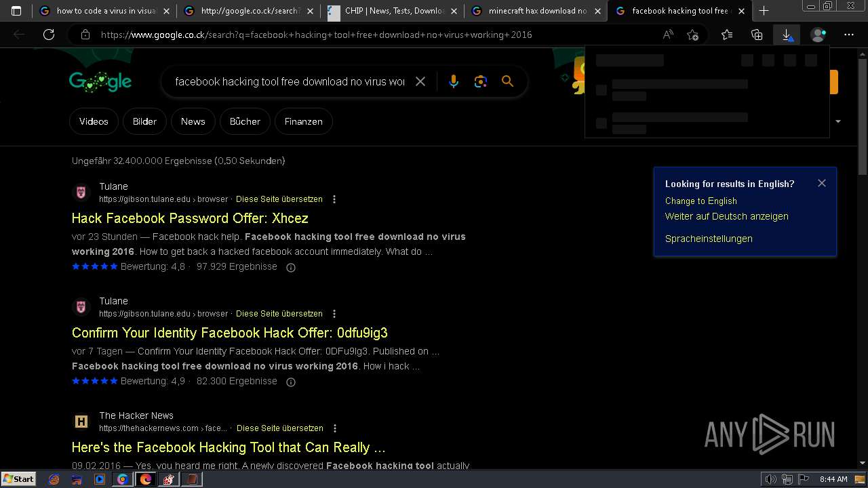This screenshot has height=488, width=868.
Task: Add this page to favorites
Action: (x=692, y=35)
